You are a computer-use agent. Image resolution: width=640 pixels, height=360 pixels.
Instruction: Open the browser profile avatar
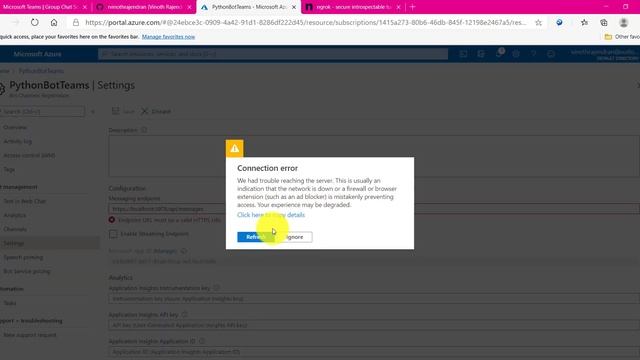pyautogui.click(x=623, y=23)
